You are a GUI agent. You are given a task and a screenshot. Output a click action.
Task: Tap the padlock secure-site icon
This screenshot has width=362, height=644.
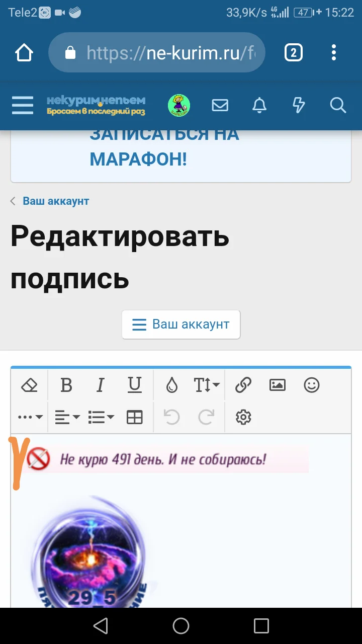pos(70,52)
